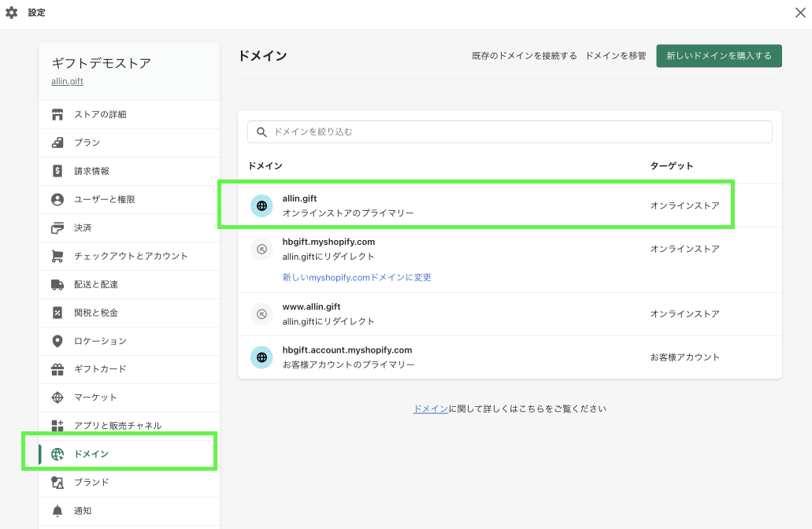
Task: Click the checkout cart icon
Action: (x=57, y=256)
